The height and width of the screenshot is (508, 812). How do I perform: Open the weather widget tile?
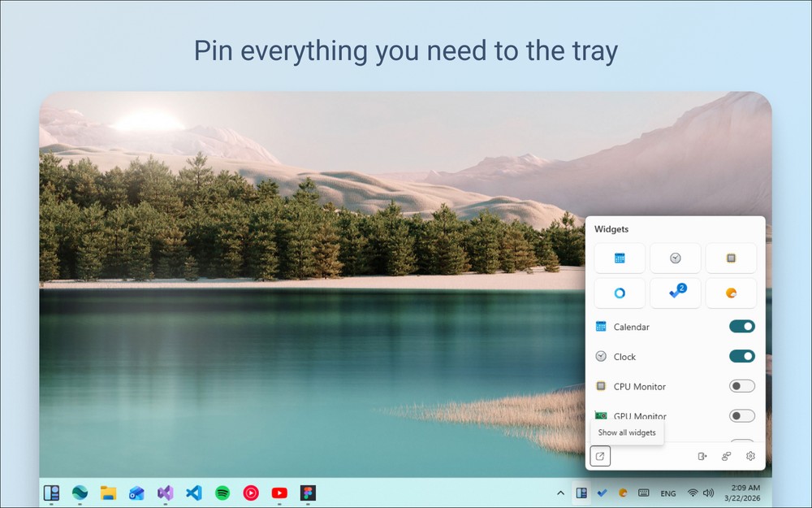tap(730, 293)
